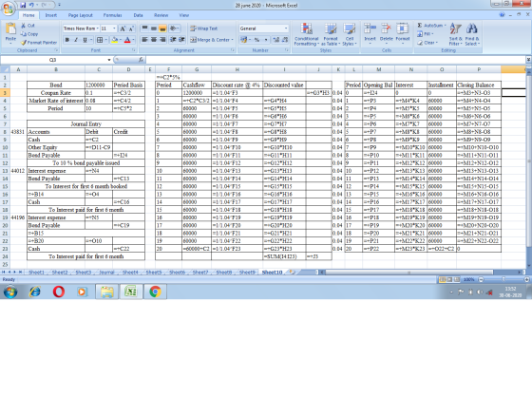Open the Review ribbon tab
This screenshot has width=532, height=396.
(161, 15)
